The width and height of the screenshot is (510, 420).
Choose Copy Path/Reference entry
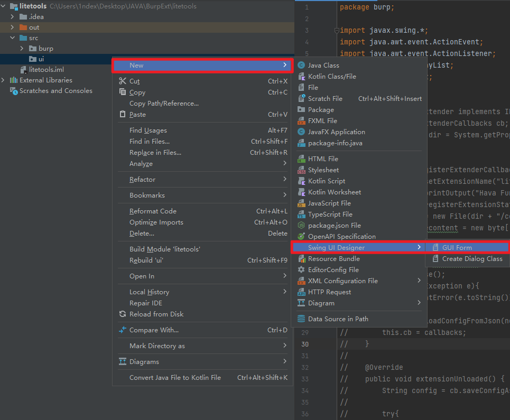click(x=202, y=104)
